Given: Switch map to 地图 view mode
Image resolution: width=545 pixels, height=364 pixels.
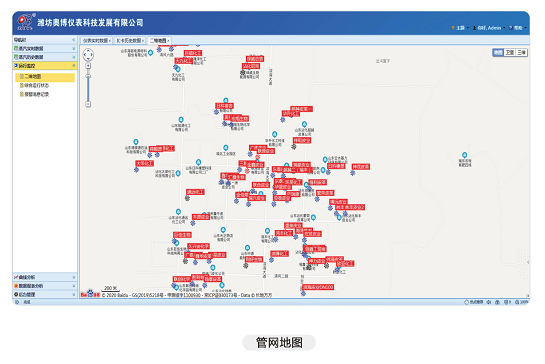Looking at the screenshot, I should coord(498,52).
